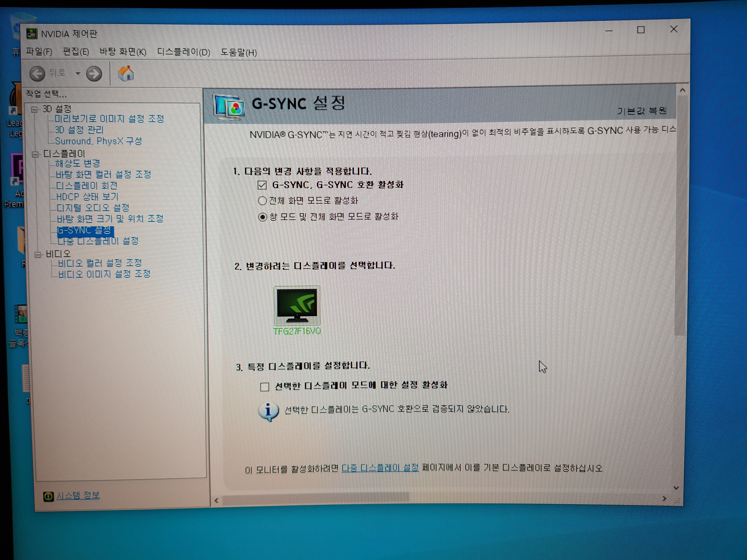Viewport: 747px width, 560px height.
Task: Click the 다중 디스플레이 설정 hyperlink in the content pane
Action: click(x=380, y=468)
